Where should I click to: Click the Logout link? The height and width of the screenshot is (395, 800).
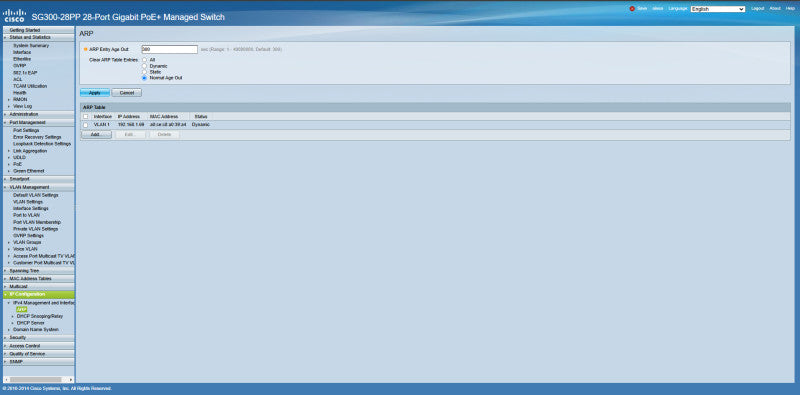tap(758, 9)
